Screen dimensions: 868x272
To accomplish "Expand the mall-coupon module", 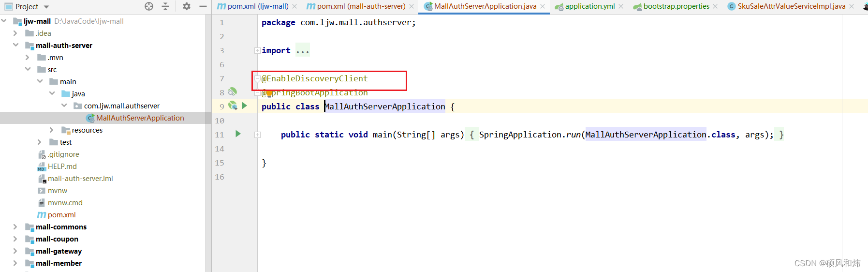I will pyautogui.click(x=15, y=239).
